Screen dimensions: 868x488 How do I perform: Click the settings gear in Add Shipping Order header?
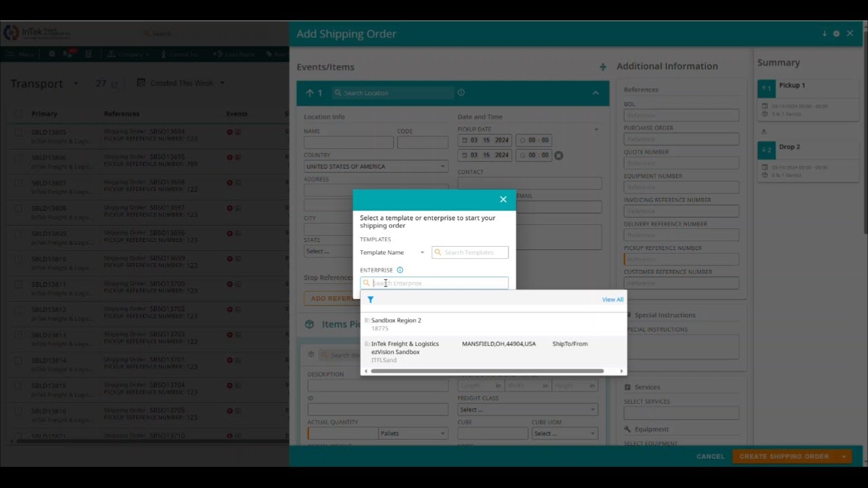(836, 34)
